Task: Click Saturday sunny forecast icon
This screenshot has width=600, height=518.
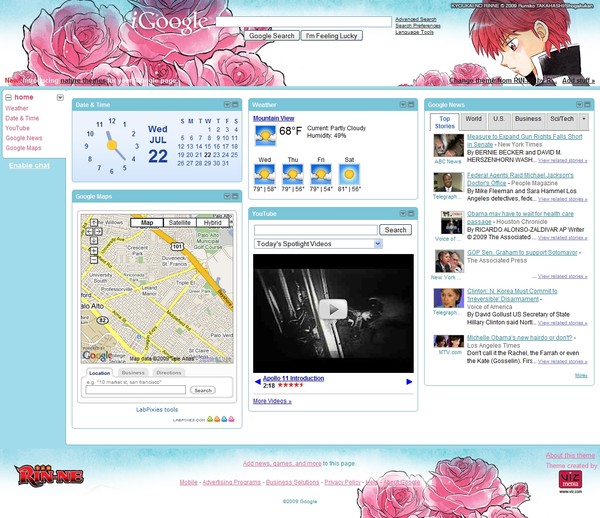Action: click(349, 174)
